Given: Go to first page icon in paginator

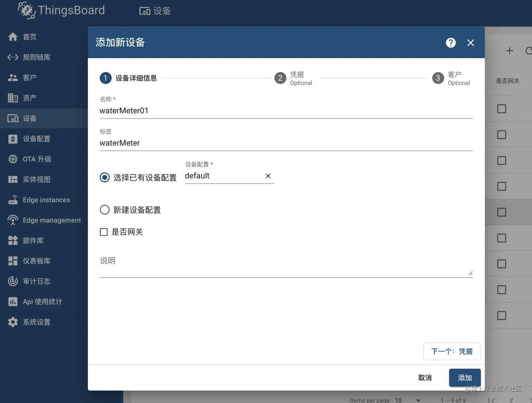Looking at the screenshot, I should point(492,400).
